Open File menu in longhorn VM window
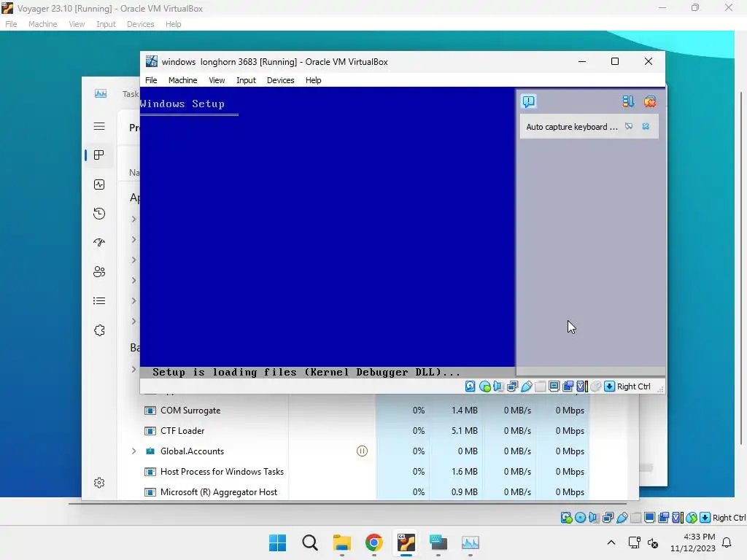Image resolution: width=747 pixels, height=560 pixels. click(151, 80)
